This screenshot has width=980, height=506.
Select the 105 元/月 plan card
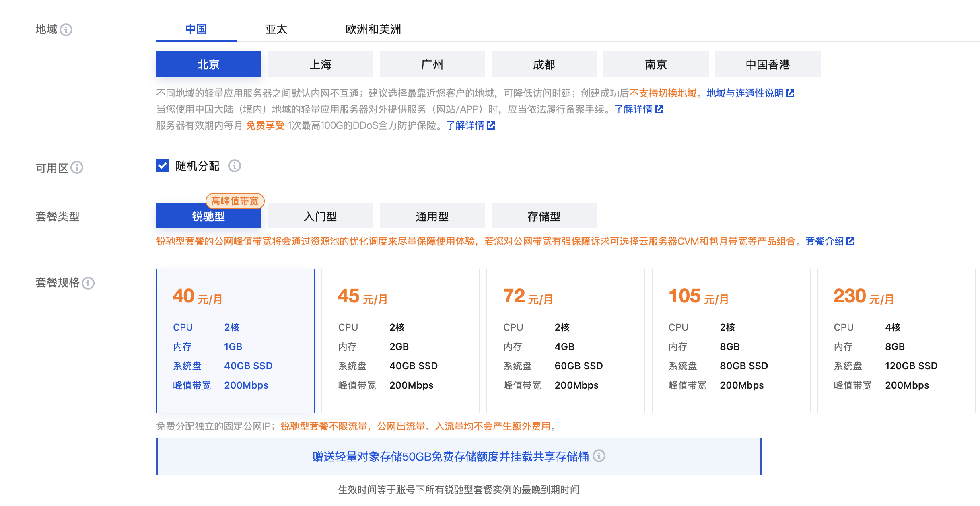[x=731, y=341]
